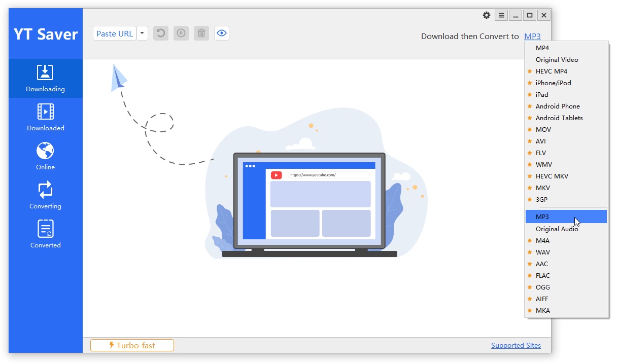This screenshot has height=364, width=619.
Task: Minimize the YT Saver window
Action: click(515, 15)
